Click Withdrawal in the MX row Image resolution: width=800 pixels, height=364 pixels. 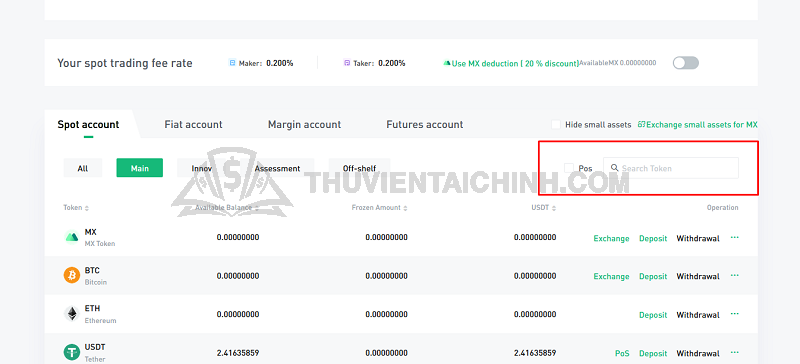pos(698,238)
